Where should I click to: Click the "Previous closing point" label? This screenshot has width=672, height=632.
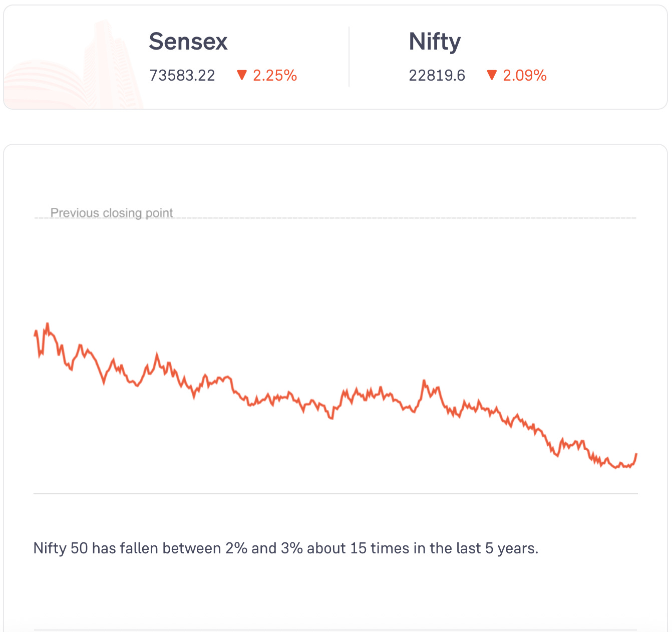(112, 213)
